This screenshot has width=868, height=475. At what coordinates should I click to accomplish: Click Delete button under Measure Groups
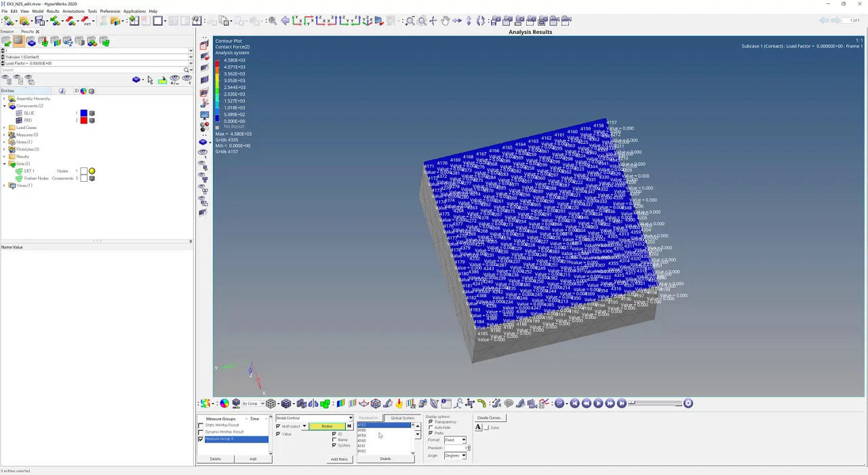click(x=215, y=459)
